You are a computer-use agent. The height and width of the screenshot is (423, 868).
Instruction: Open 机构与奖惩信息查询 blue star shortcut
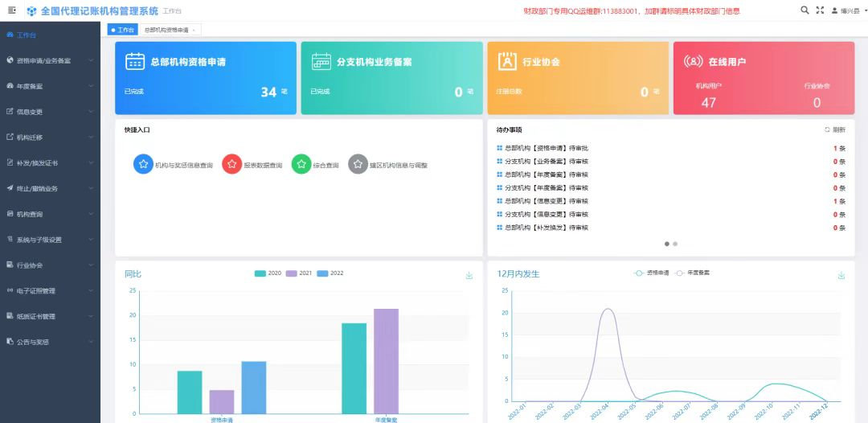tap(143, 164)
